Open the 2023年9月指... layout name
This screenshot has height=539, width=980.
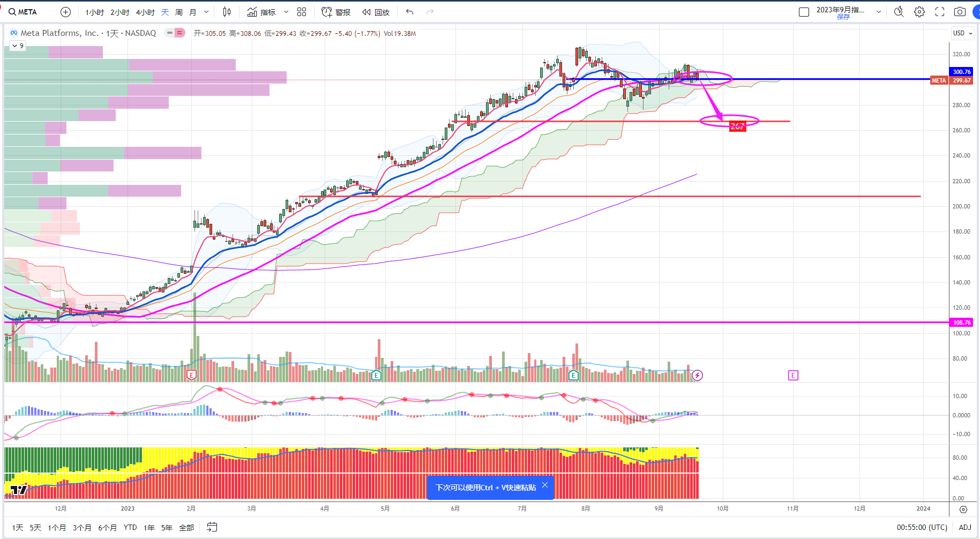840,10
